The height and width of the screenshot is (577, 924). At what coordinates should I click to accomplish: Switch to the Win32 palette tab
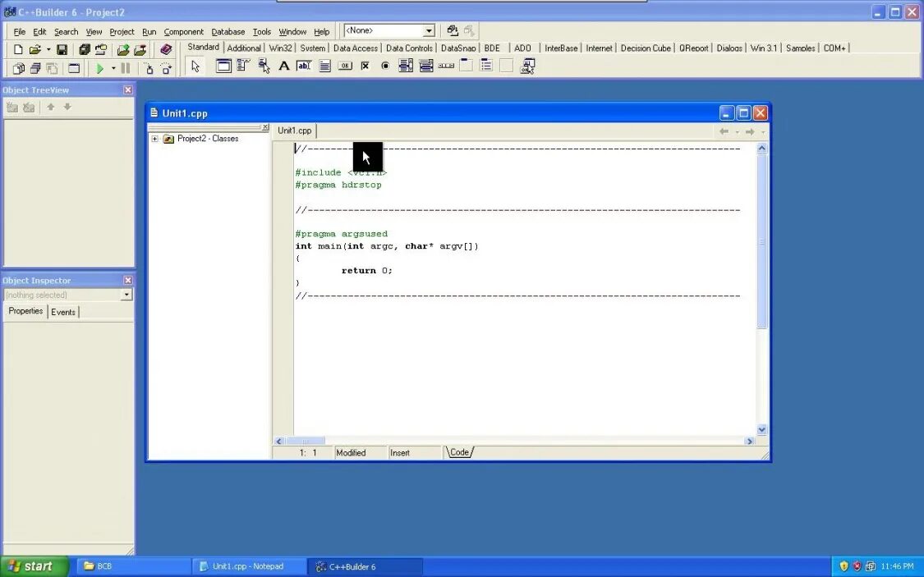(281, 48)
